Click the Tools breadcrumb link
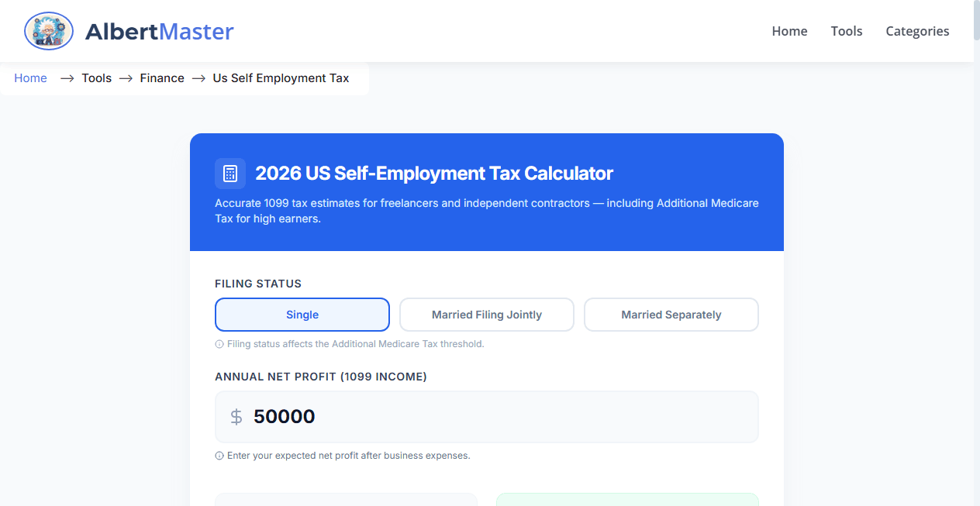The width and height of the screenshot is (980, 506). (96, 77)
